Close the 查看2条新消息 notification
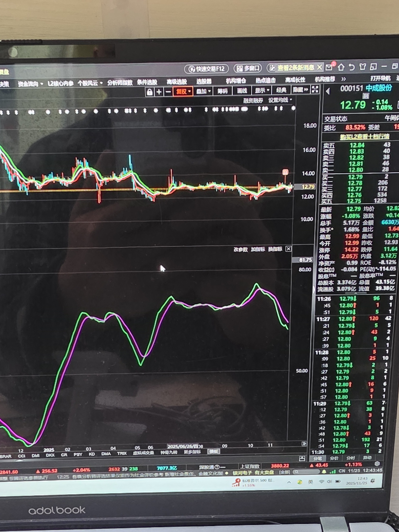The height and width of the screenshot is (532, 399). pyautogui.click(x=319, y=68)
